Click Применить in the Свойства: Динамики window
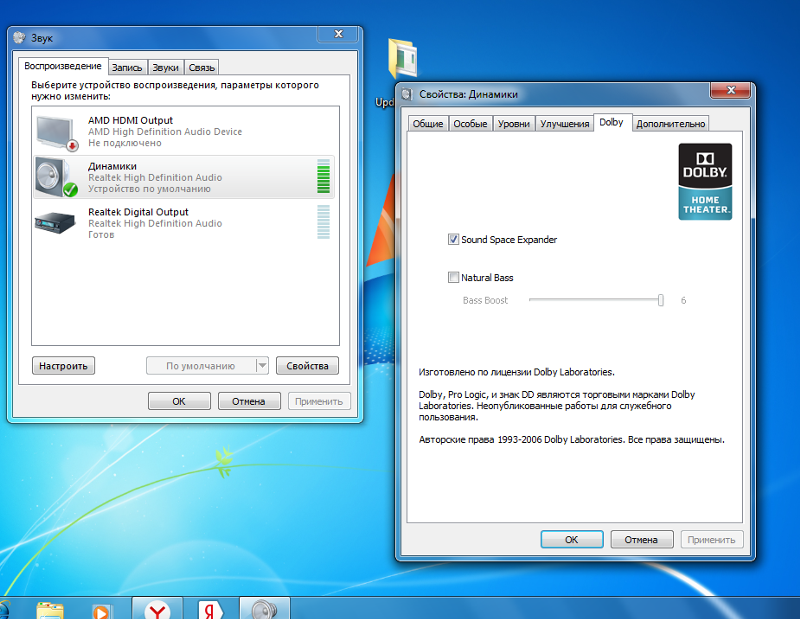This screenshot has width=800, height=619. 712,539
